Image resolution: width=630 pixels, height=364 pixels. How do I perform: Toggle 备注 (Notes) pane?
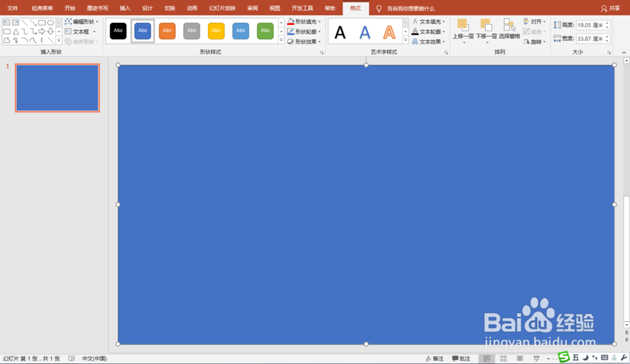click(x=435, y=358)
